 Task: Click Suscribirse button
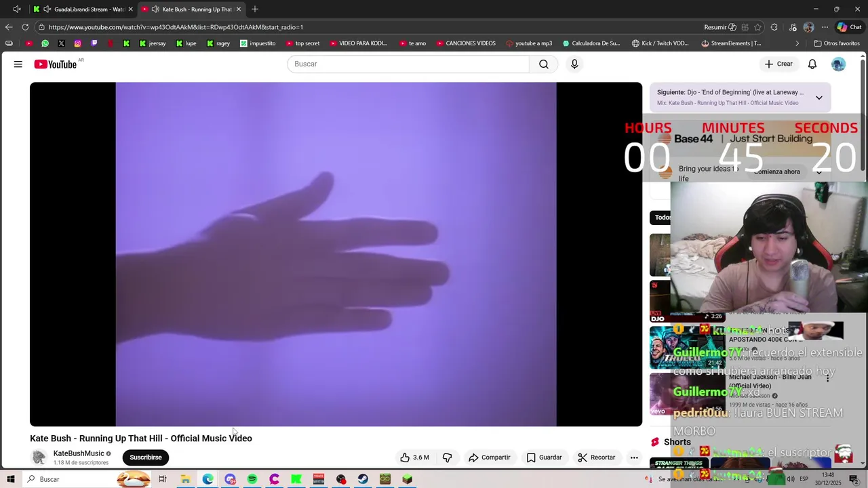[x=146, y=457]
